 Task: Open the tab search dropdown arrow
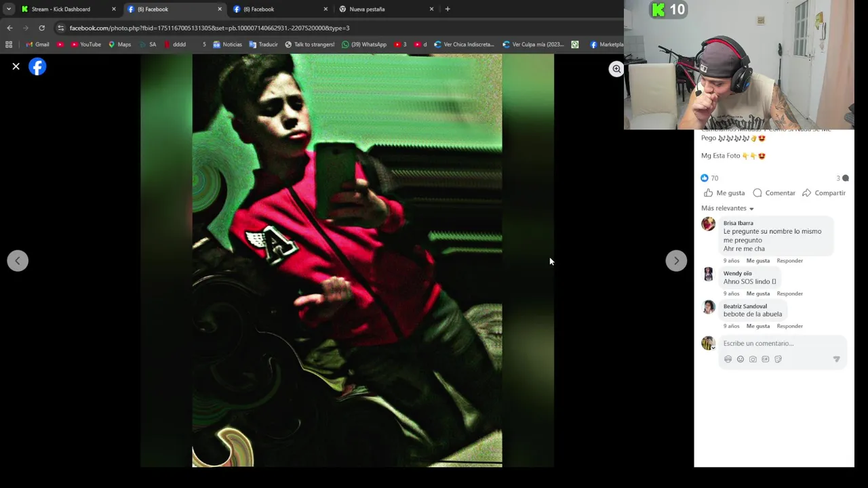pyautogui.click(x=8, y=9)
